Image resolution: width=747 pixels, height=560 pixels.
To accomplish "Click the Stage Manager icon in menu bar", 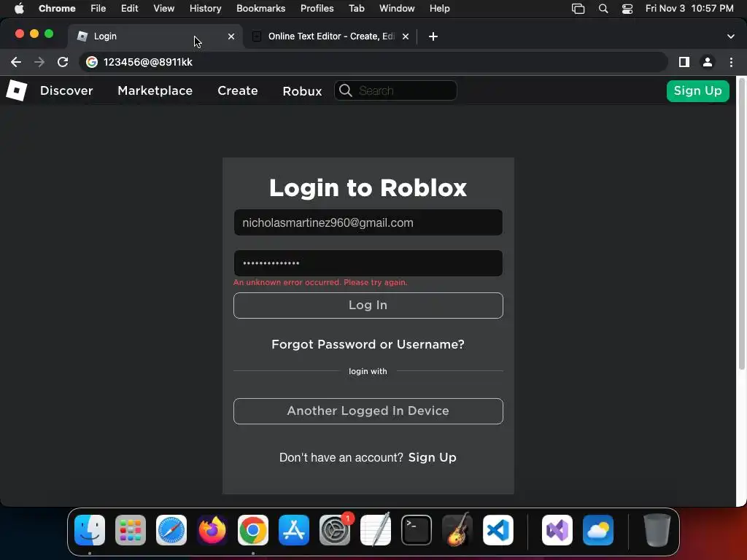I will tap(578, 9).
